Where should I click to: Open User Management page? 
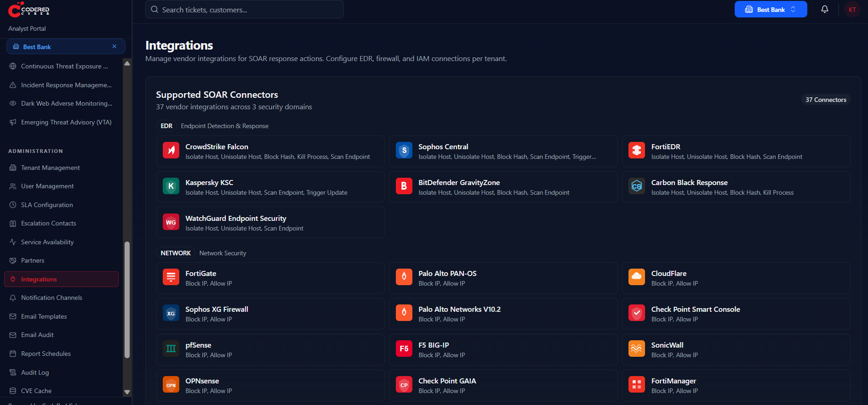click(x=62, y=186)
